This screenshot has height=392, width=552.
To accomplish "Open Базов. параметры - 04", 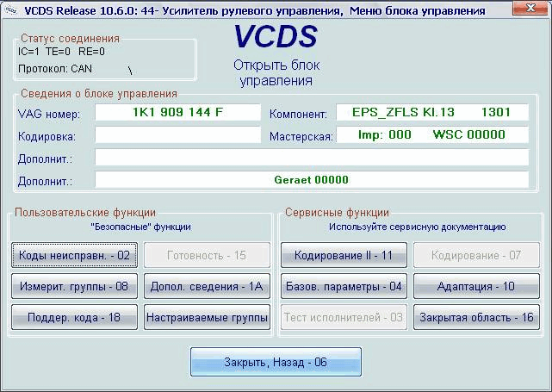I will (x=344, y=286).
